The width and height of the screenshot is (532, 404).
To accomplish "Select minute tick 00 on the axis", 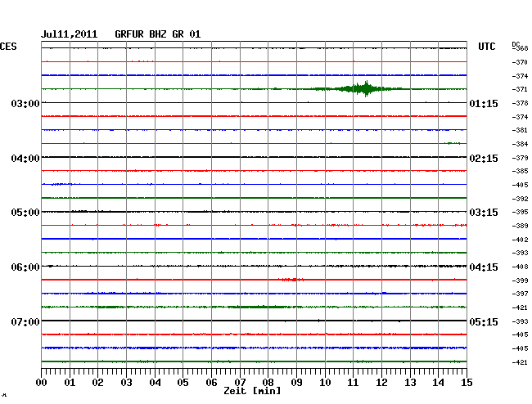I will pos(42,382).
